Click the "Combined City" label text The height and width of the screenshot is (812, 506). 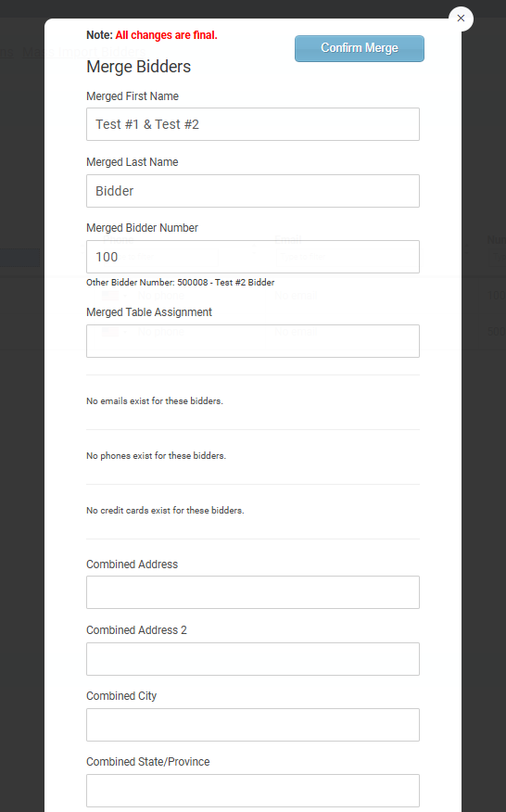[121, 696]
